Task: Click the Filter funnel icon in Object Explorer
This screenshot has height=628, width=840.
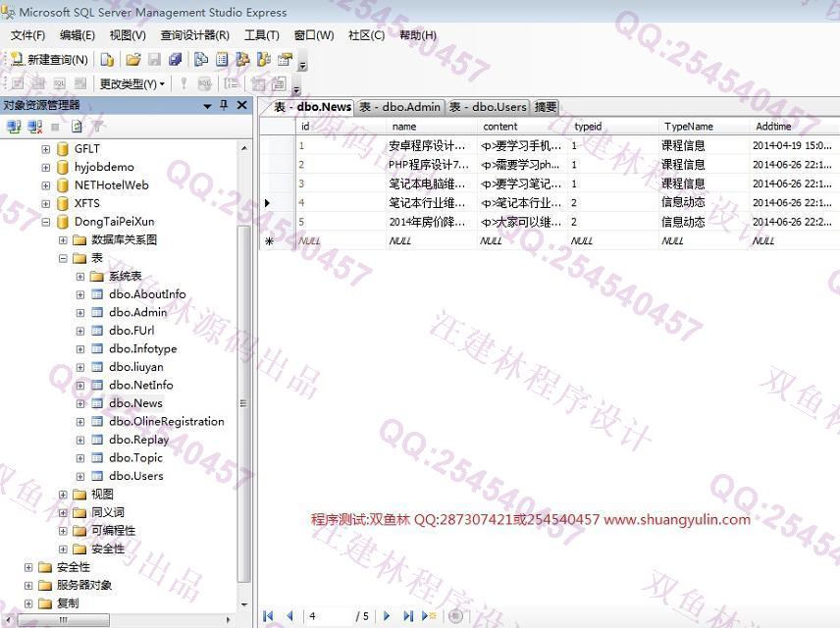Action: pyautogui.click(x=97, y=127)
